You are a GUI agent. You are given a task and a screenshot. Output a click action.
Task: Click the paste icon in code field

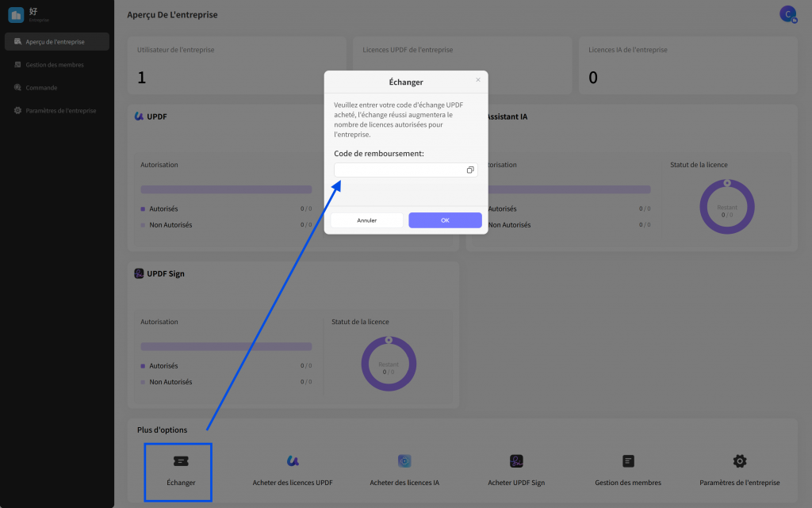pyautogui.click(x=470, y=170)
